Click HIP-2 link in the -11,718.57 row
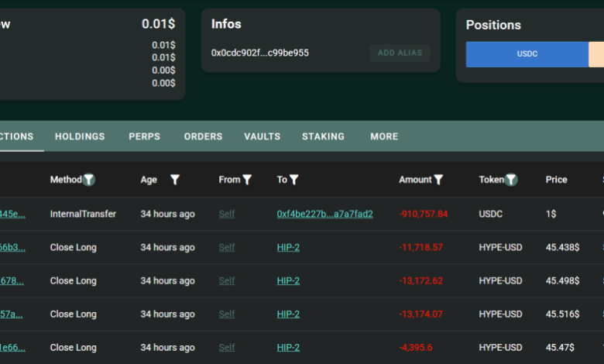Image resolution: width=604 pixels, height=364 pixels. pyautogui.click(x=288, y=248)
